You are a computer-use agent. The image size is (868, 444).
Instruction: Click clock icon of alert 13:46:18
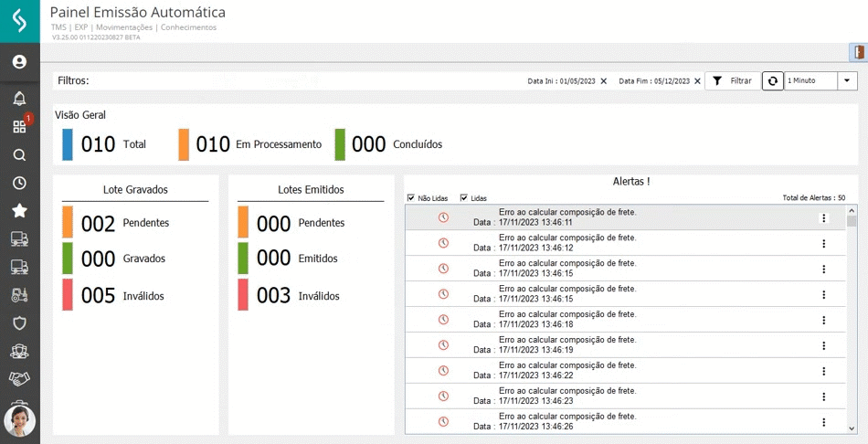(443, 320)
